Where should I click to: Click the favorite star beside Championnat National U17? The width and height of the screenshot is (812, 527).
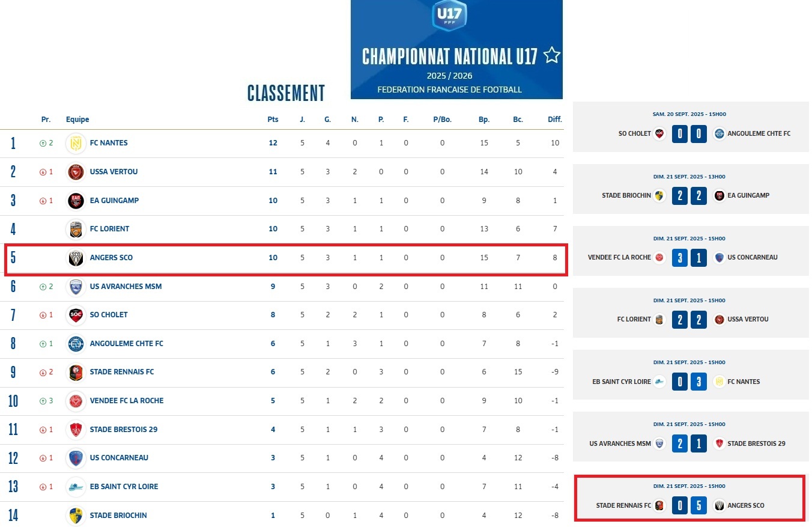[x=551, y=55]
